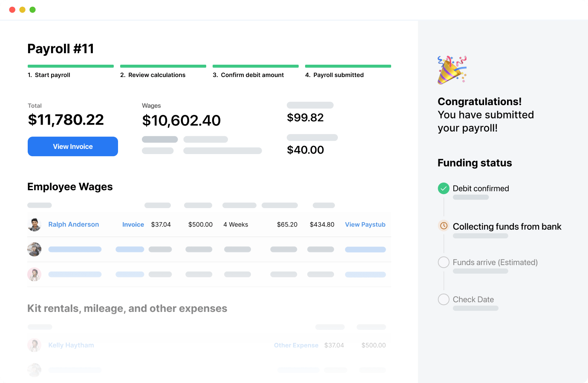Toggle the Funds arrive status circle
This screenshot has width=588, height=383.
(444, 262)
